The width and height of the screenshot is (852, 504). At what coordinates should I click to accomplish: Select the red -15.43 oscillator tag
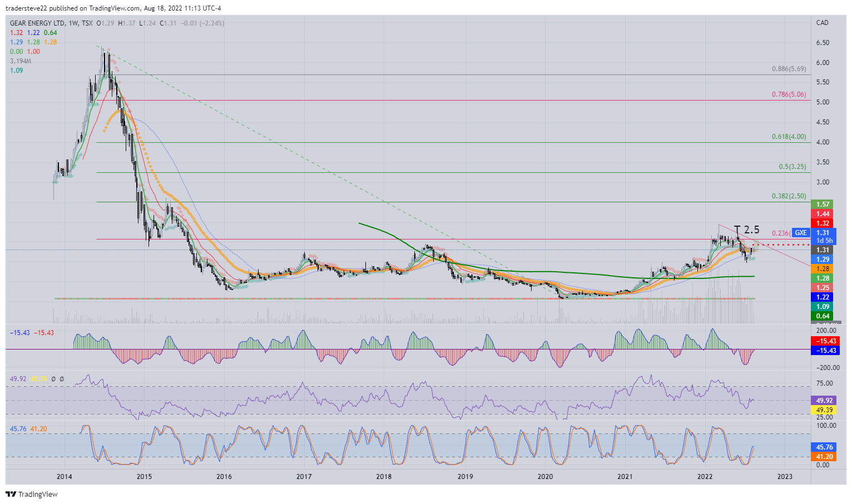coord(825,341)
